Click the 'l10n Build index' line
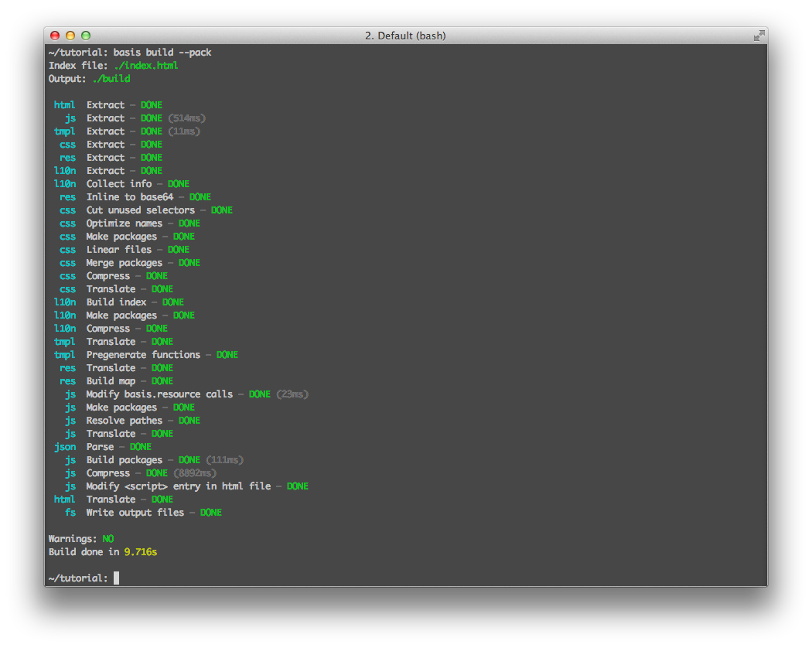 tap(118, 302)
